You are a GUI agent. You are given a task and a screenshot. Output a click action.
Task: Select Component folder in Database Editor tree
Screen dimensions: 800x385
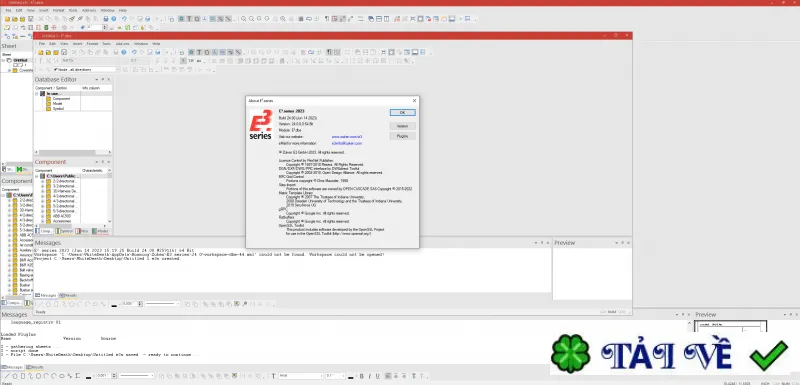click(61, 98)
